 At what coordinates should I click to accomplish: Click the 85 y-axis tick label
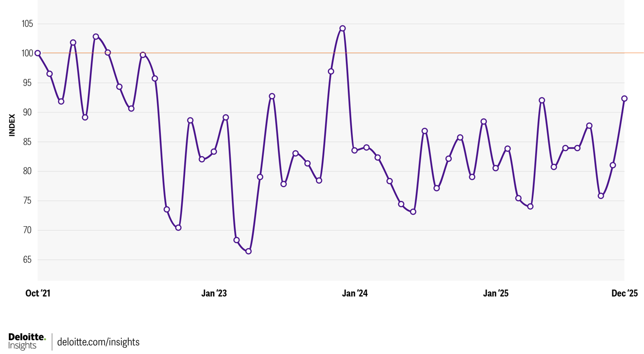tap(27, 142)
